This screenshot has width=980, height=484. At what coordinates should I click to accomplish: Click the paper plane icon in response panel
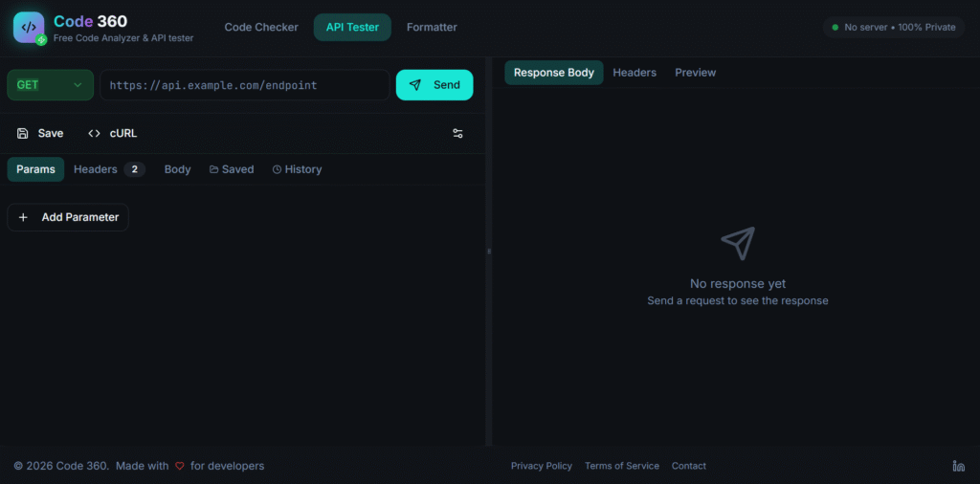click(737, 244)
